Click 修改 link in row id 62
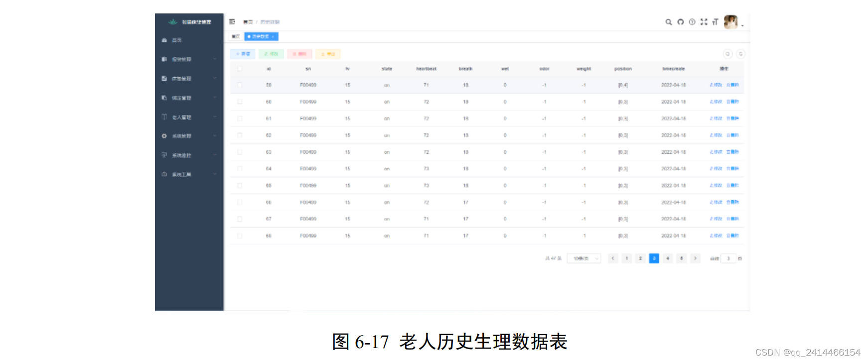The image size is (868, 362). coord(716,135)
